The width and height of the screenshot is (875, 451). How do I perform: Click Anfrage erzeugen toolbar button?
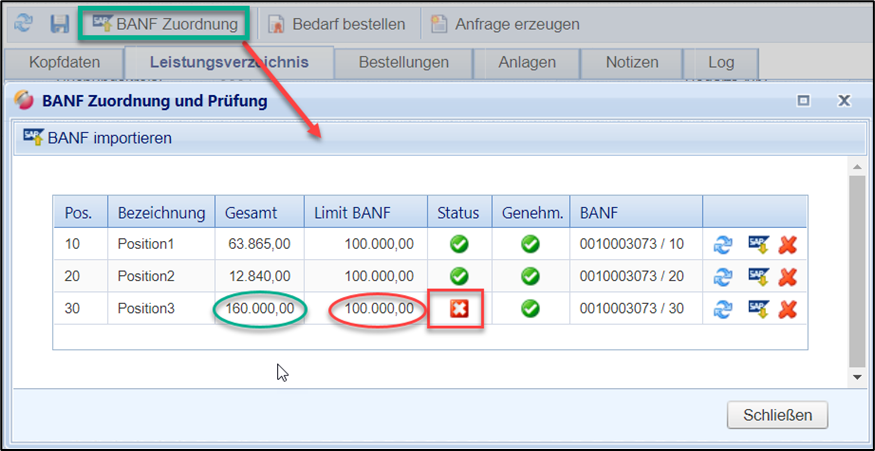click(x=505, y=23)
